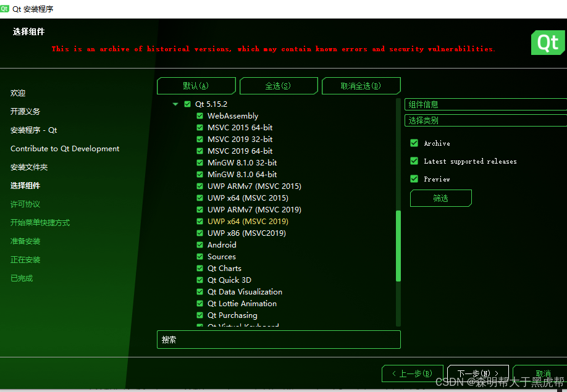Screen dimensions: 567x392
Task: Select the 许可协议 step in sidebar
Action: point(25,204)
